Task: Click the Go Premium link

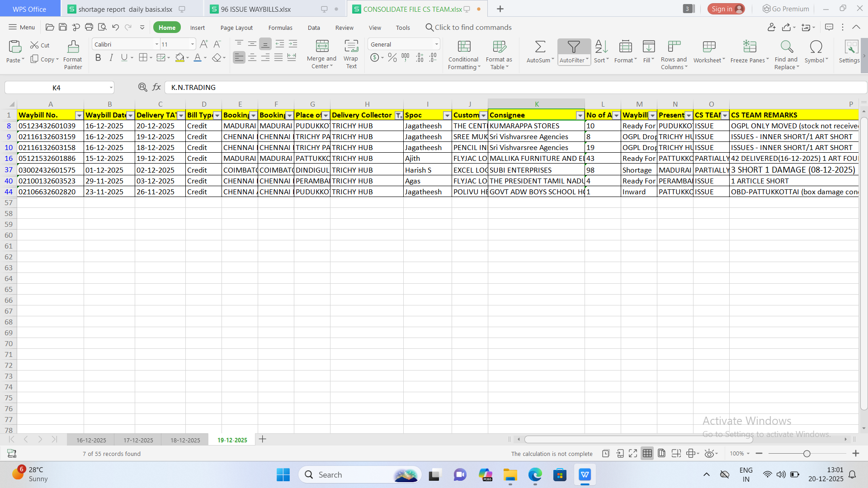Action: pos(786,9)
